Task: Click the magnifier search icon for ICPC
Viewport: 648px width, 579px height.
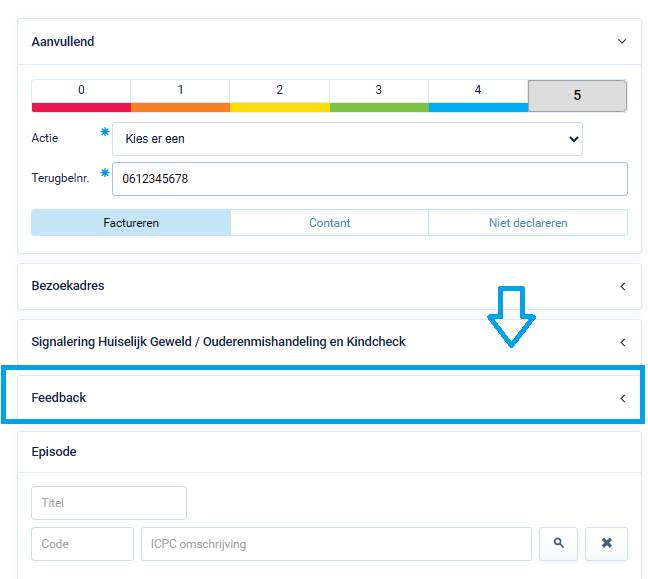Action: (x=559, y=544)
